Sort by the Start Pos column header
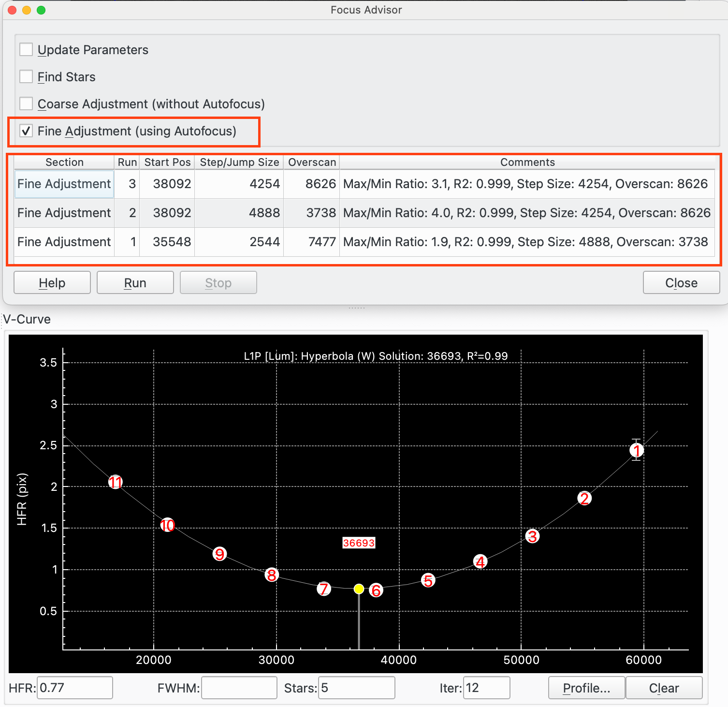The width and height of the screenshot is (728, 707). [167, 162]
